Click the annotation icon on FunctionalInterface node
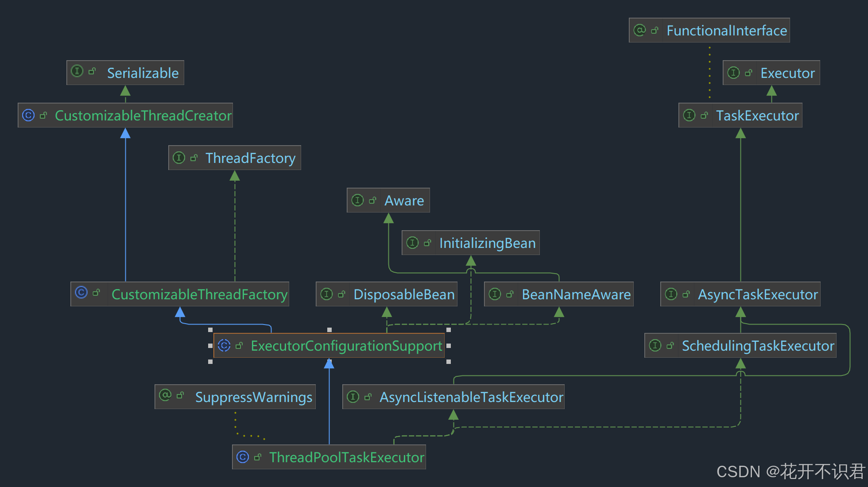The height and width of the screenshot is (487, 868). (639, 30)
